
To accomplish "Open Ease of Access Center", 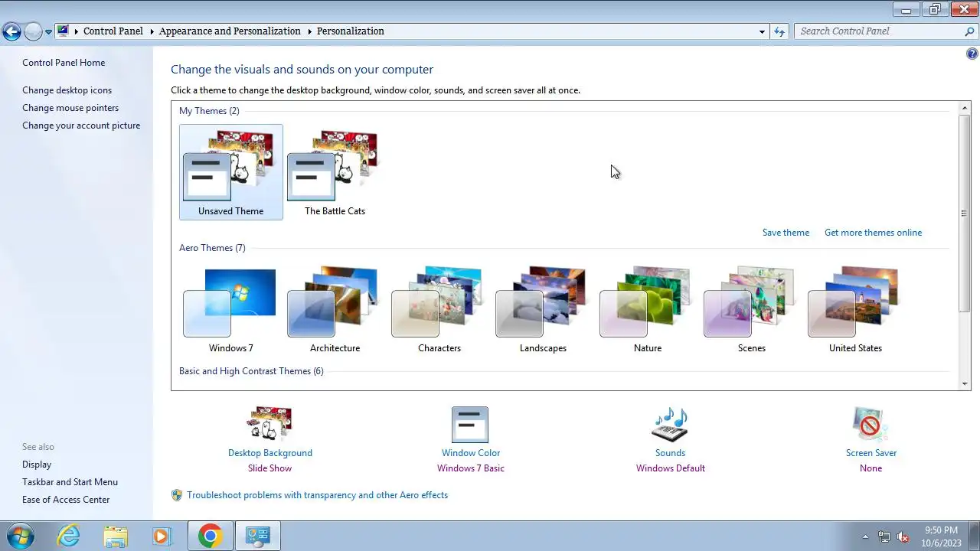I will [66, 500].
